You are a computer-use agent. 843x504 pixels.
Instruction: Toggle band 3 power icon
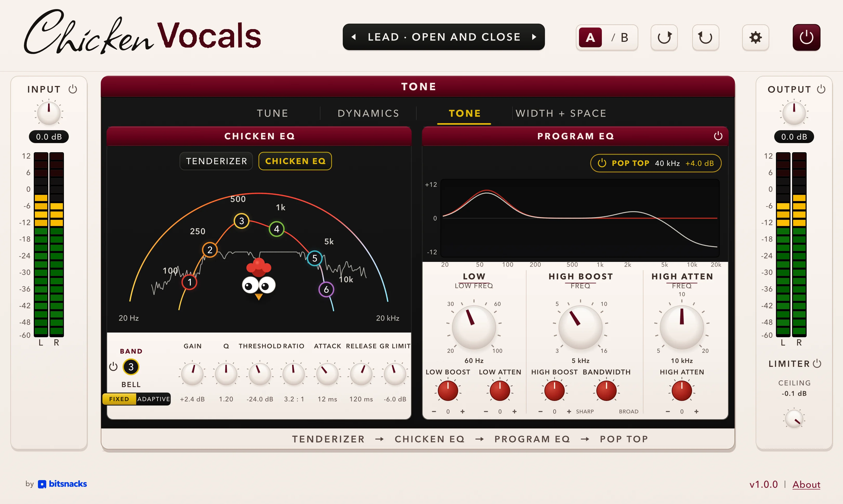[x=113, y=367]
